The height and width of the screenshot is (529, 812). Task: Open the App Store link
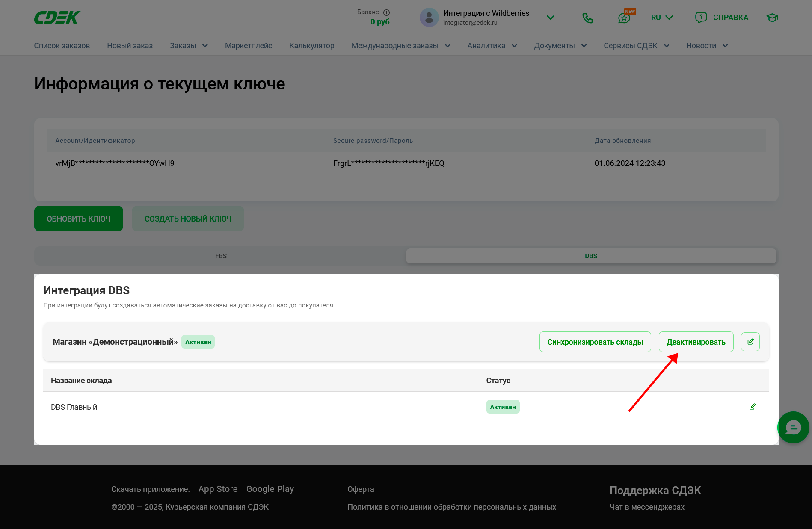(x=218, y=489)
